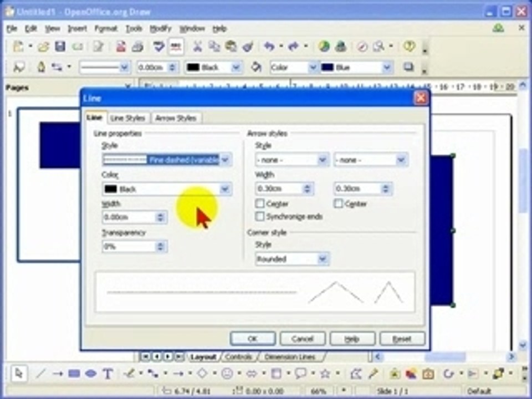532x399 pixels.
Task: Open the left arrow style dropdown
Action: [323, 160]
